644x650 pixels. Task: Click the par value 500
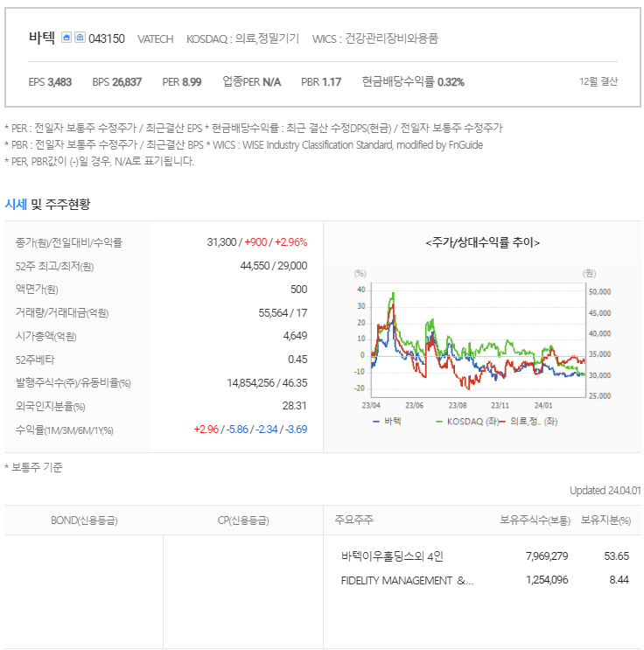click(299, 290)
